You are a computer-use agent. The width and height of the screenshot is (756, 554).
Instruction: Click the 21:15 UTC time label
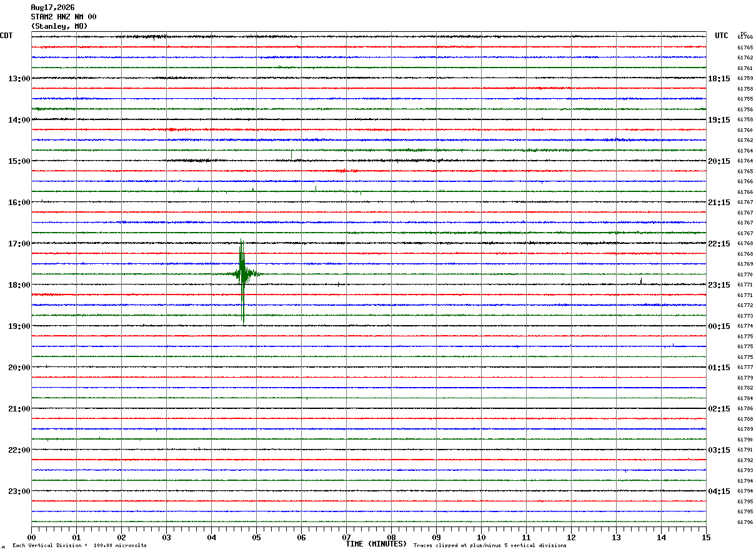719,203
